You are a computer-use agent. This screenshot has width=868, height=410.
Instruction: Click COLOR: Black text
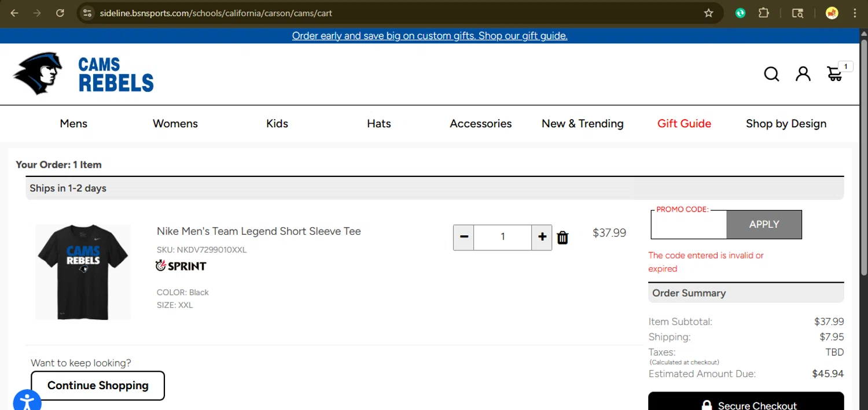tap(183, 293)
